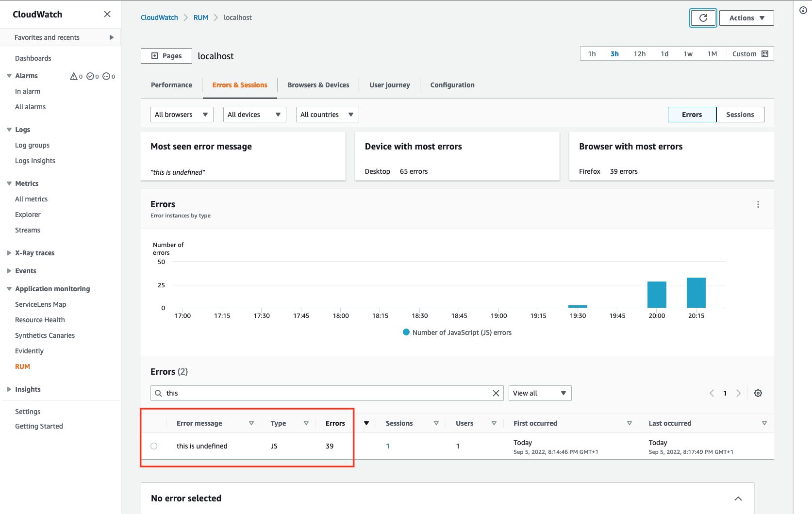
Task: Expand X-Ray traces section
Action: (x=9, y=253)
